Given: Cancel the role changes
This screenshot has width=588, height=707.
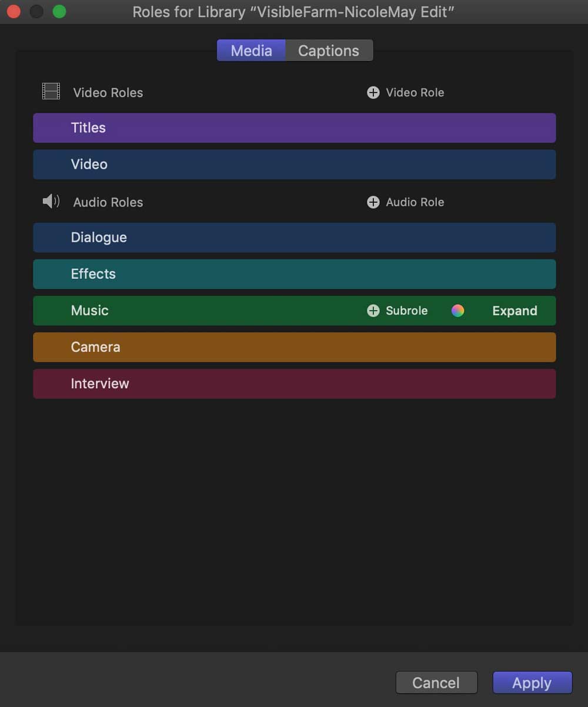Looking at the screenshot, I should click(x=436, y=682).
